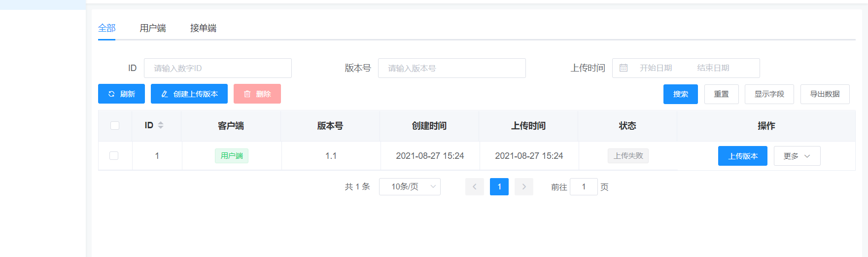Click the 创建上传版本 button
The width and height of the screenshot is (868, 257).
coord(189,94)
